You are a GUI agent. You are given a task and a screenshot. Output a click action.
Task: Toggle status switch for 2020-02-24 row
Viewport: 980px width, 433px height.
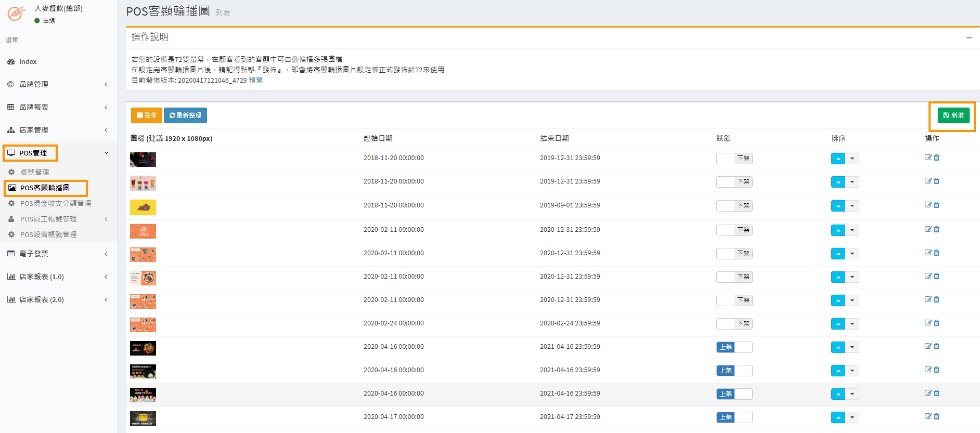click(x=734, y=324)
